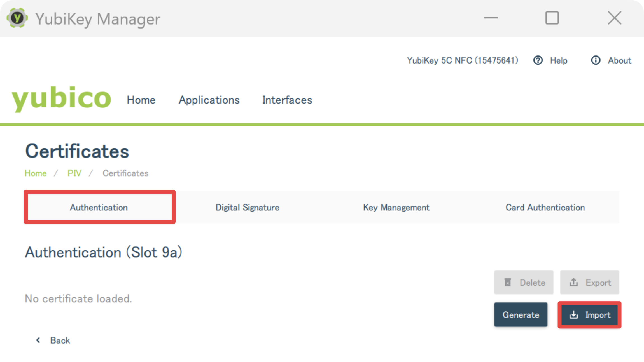This screenshot has width=644, height=362.
Task: Minimize the YubiKey Manager window
Action: 491,18
